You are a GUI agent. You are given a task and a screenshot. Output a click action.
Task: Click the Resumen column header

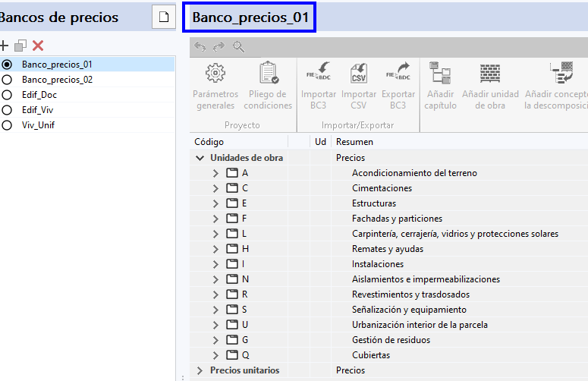354,142
